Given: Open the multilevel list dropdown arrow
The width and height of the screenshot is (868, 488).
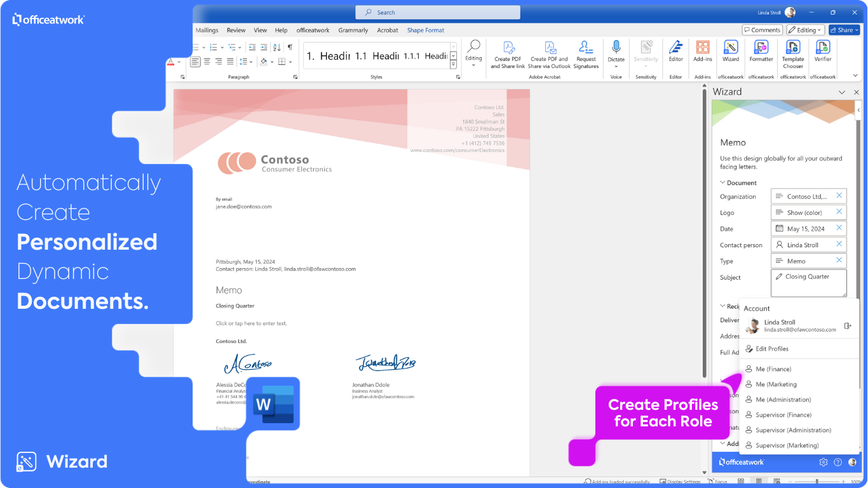Looking at the screenshot, I should point(241,47).
